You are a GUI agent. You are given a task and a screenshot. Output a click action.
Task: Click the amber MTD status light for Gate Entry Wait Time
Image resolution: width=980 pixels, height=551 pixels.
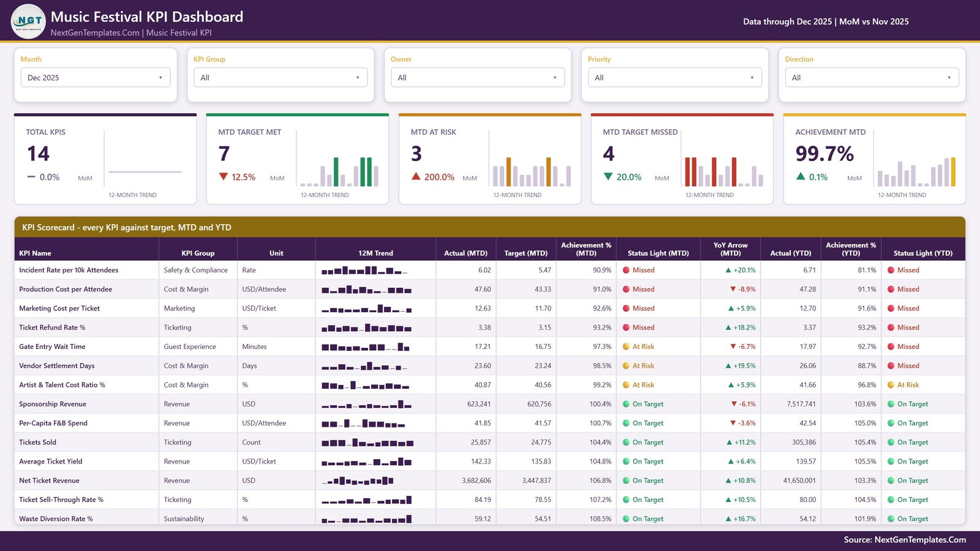[627, 347]
